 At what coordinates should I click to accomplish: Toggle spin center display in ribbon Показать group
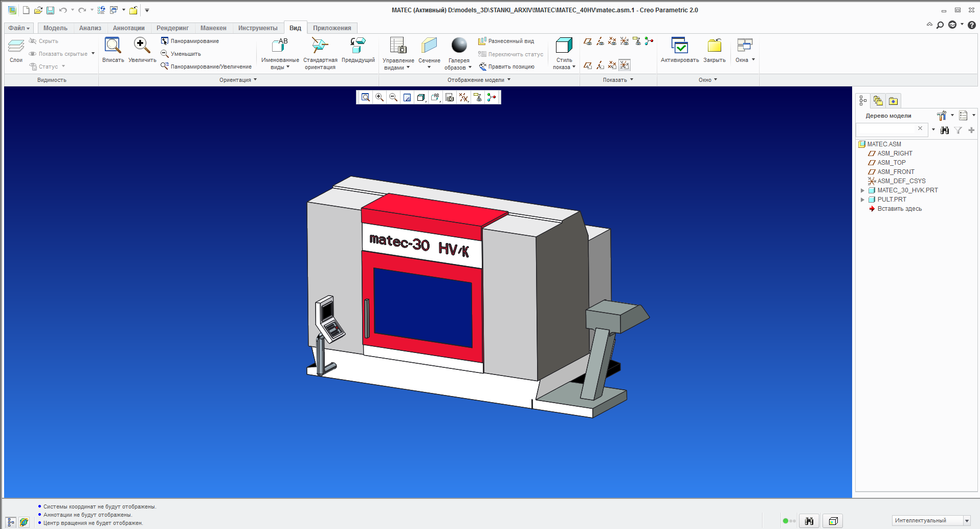pos(649,41)
